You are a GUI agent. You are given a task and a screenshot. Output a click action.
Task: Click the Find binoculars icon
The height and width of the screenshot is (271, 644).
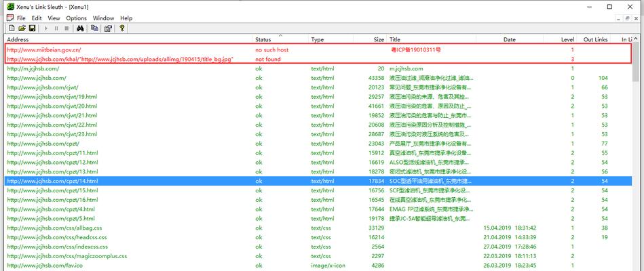point(80,28)
